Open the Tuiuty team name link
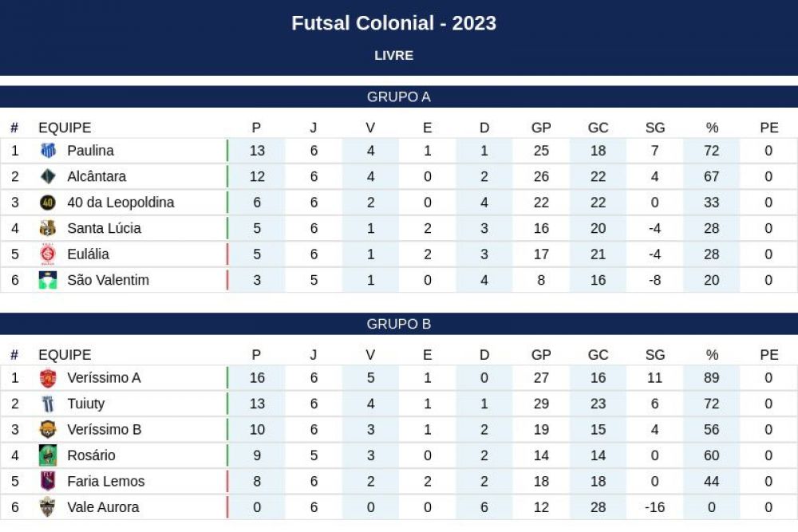 pos(86,404)
